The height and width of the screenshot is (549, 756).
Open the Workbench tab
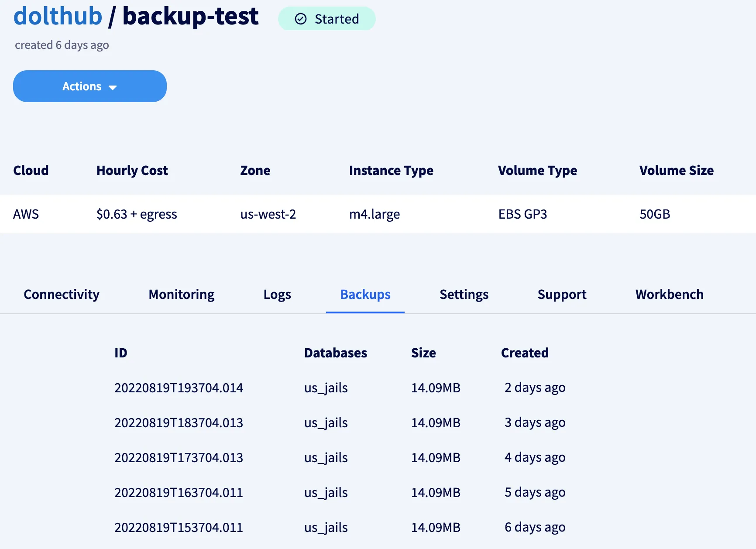(x=670, y=294)
